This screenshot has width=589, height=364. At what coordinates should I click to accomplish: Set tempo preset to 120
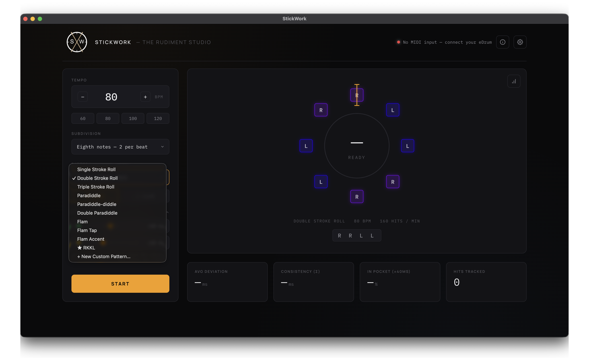tap(158, 118)
